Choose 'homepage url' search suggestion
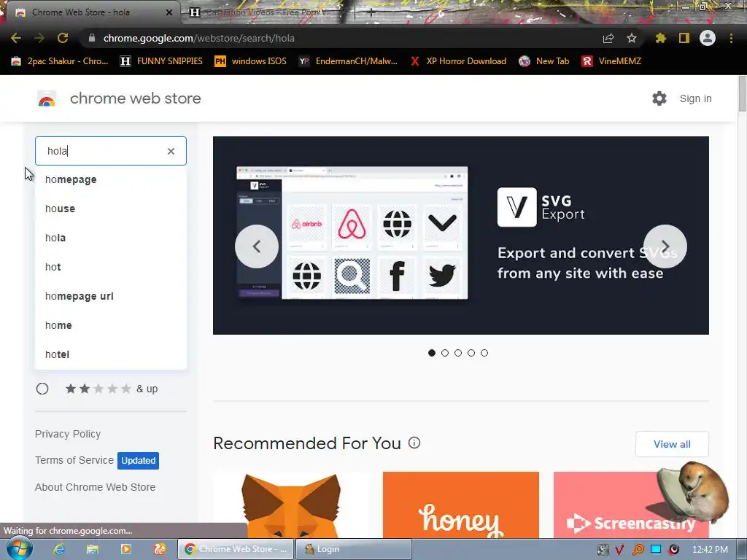The image size is (747, 560). coord(111,296)
